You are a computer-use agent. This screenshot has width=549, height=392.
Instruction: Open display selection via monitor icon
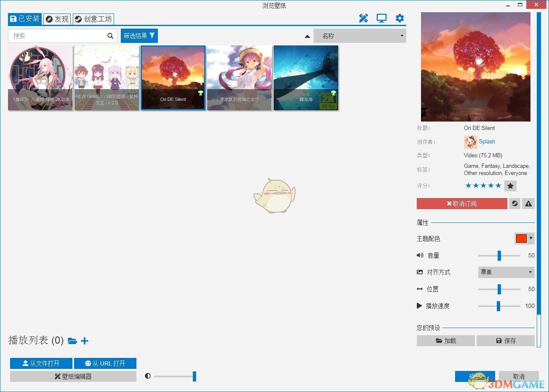[x=381, y=18]
